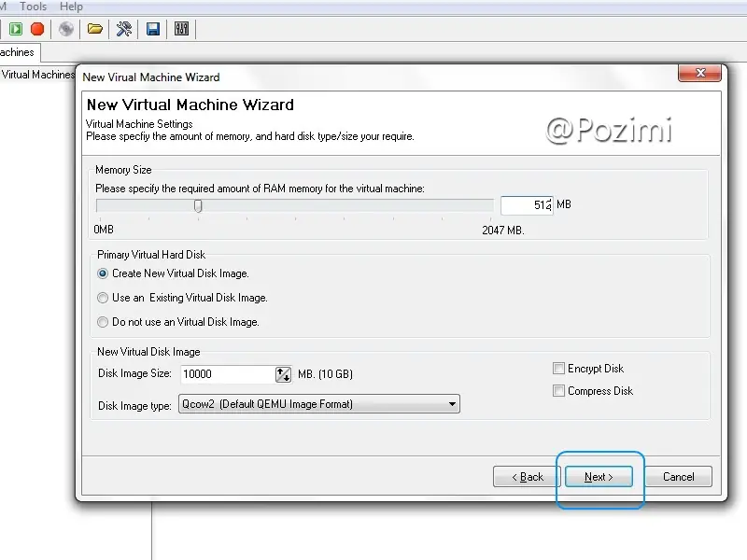Screen dimensions: 747x560
Task: Click the Cancel button
Action: point(679,477)
